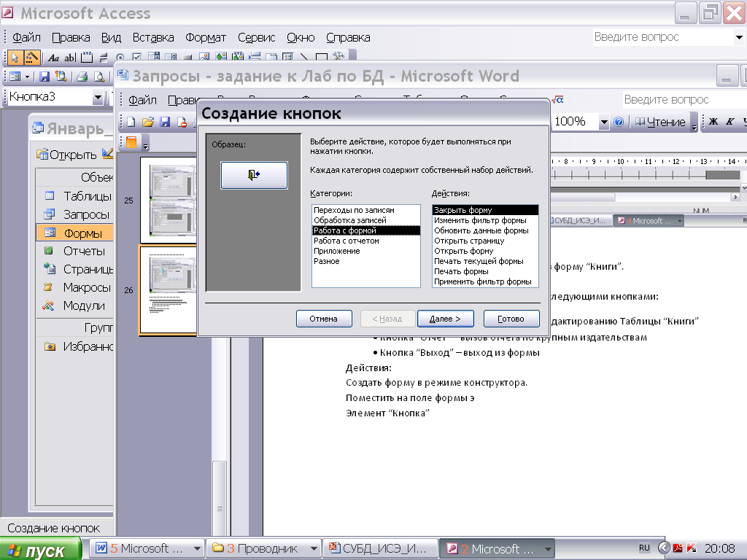
Task: Pick the Label (Aa) toolbox tool
Action: click(x=54, y=58)
